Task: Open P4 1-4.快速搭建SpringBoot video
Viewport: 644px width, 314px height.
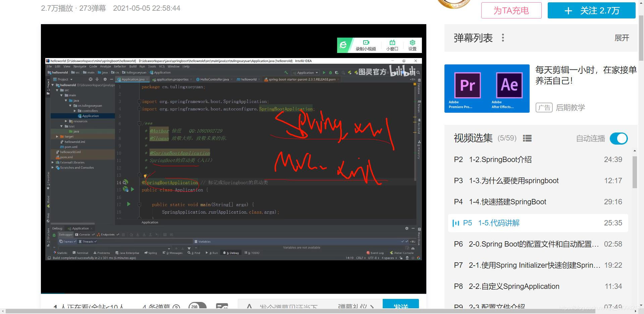Action: pos(538,202)
